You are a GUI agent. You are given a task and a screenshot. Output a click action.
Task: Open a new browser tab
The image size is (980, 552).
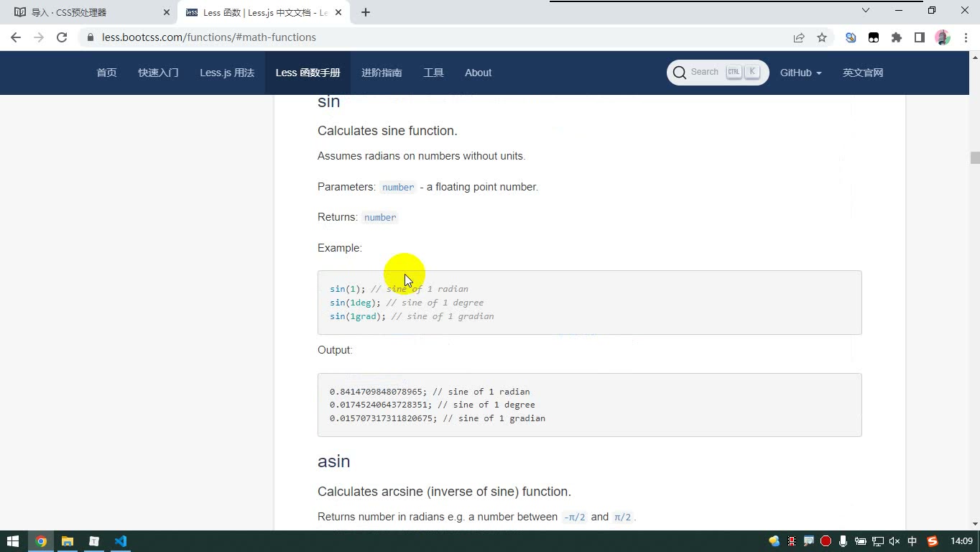tap(366, 12)
